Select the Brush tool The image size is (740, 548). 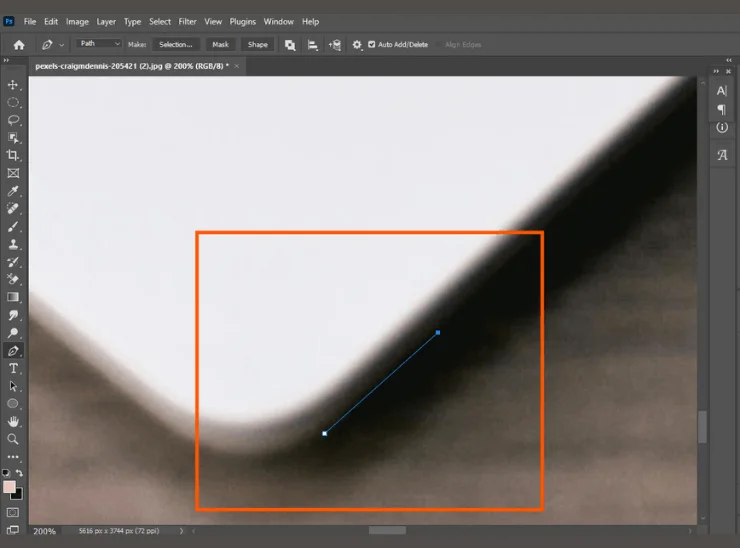coord(13,227)
